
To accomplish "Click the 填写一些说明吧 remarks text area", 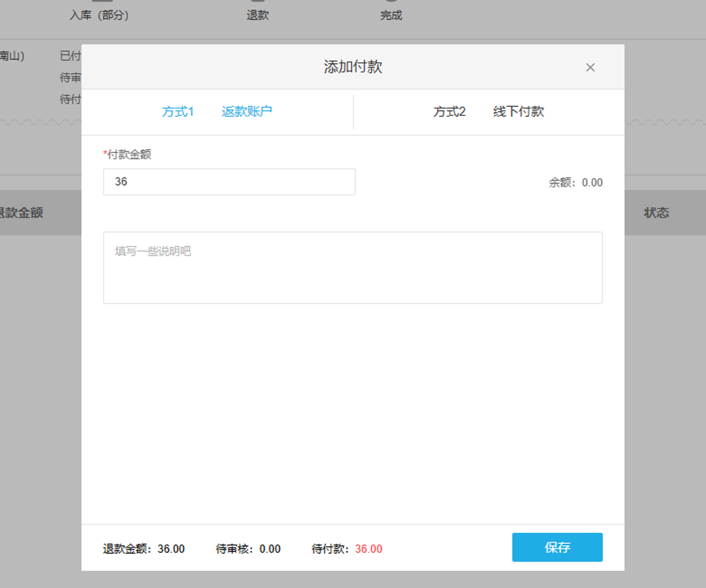I will 353,268.
